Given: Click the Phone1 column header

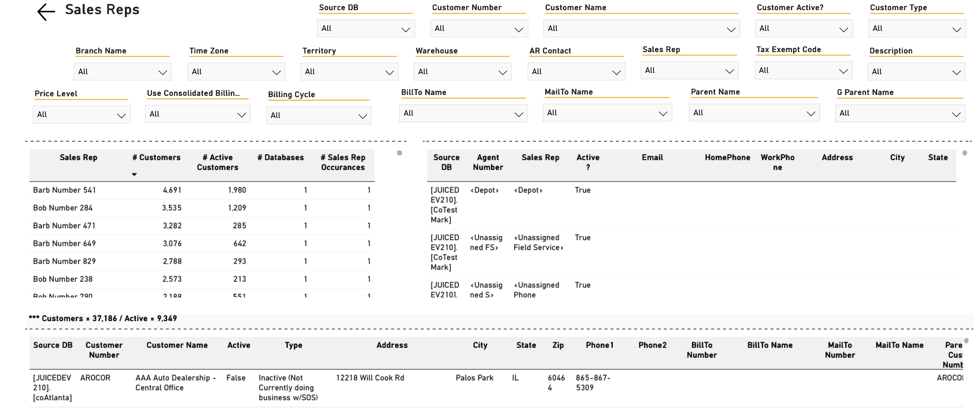Looking at the screenshot, I should (x=599, y=345).
